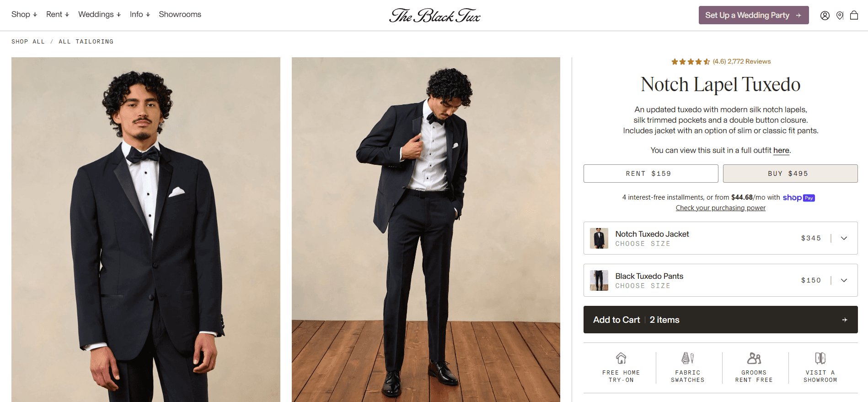Click the Fabric Swatches icon
This screenshot has width=868, height=402.
click(x=687, y=359)
